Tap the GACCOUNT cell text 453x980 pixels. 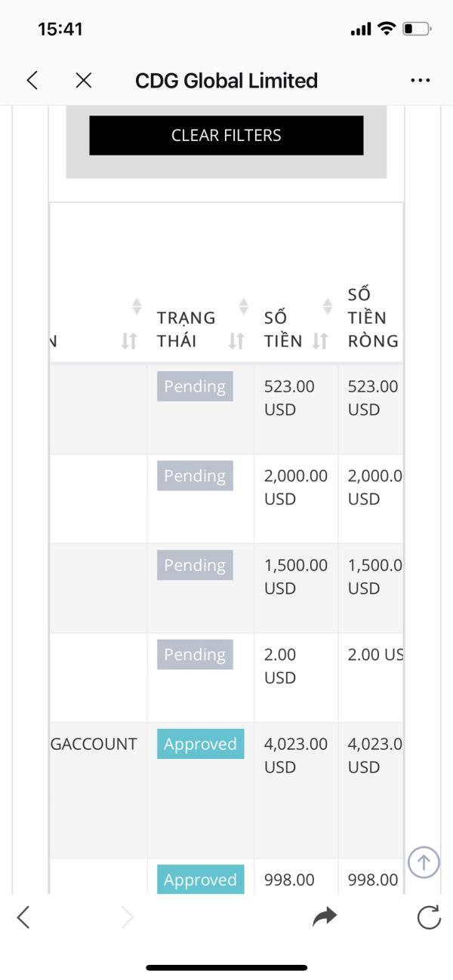coord(94,744)
